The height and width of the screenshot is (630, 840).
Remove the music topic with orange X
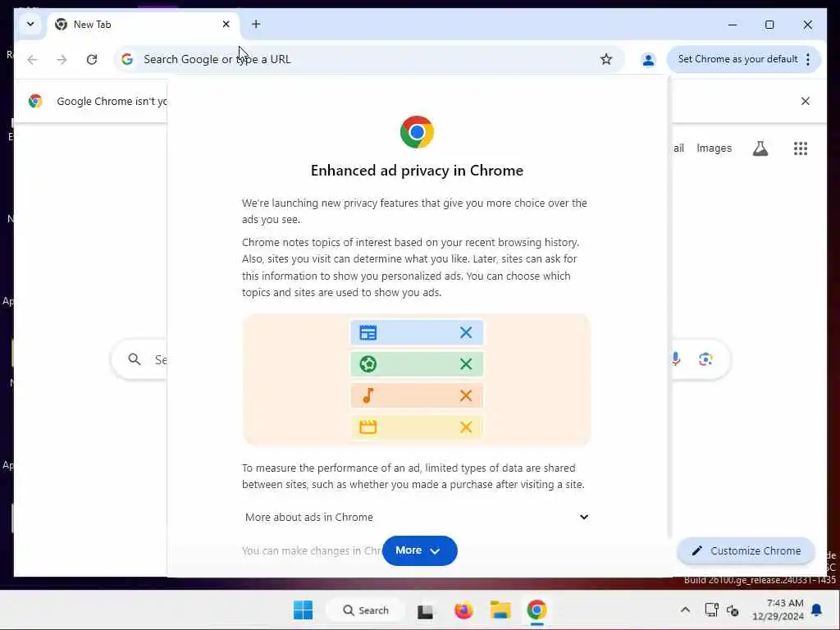tap(466, 396)
